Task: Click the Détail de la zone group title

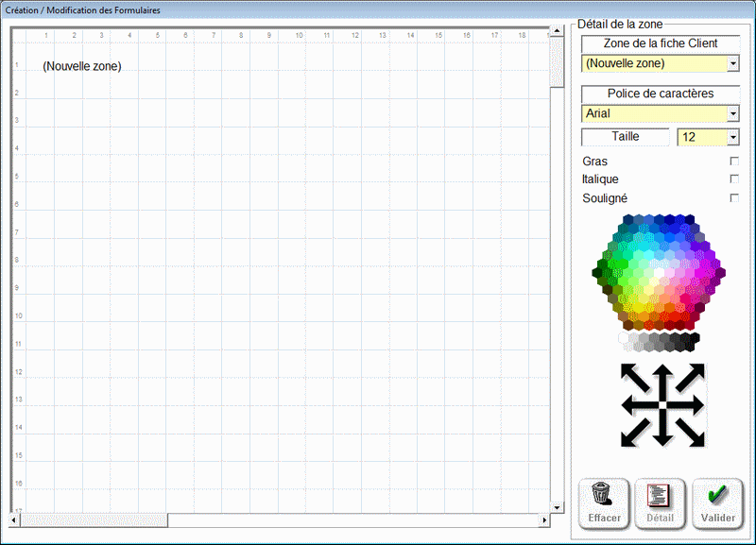Action: tap(620, 25)
